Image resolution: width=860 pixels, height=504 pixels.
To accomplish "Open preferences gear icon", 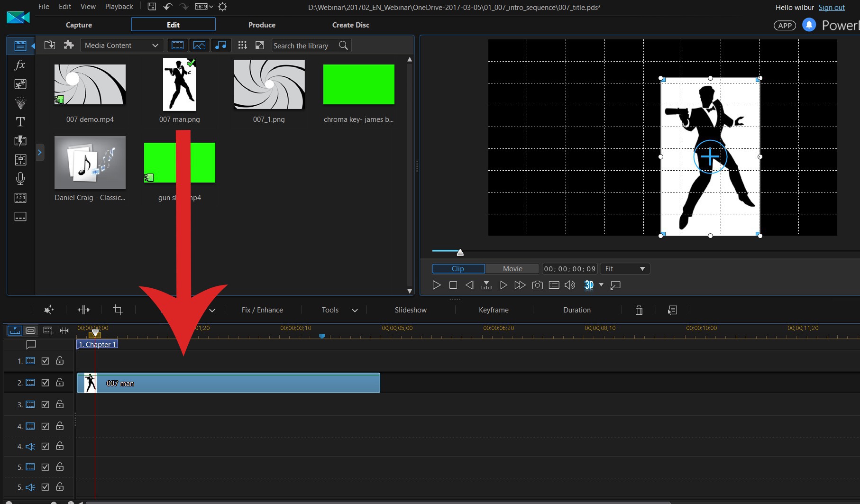I will tap(223, 7).
